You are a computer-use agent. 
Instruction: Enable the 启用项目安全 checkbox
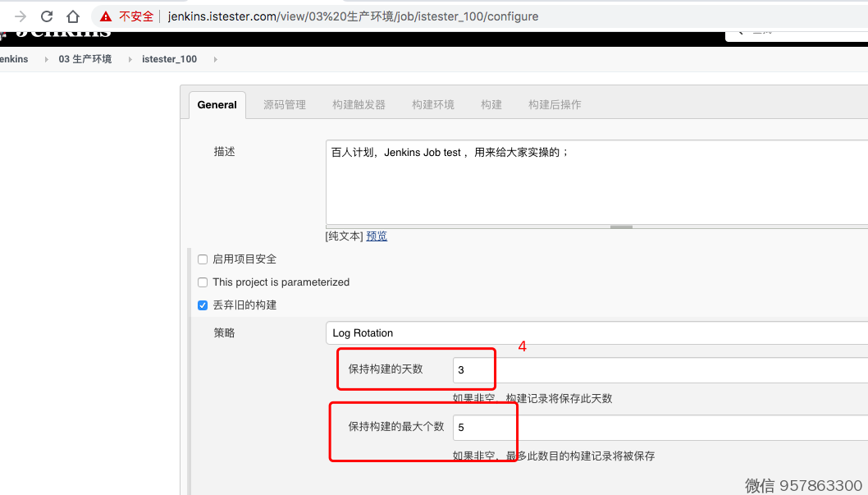[203, 259]
